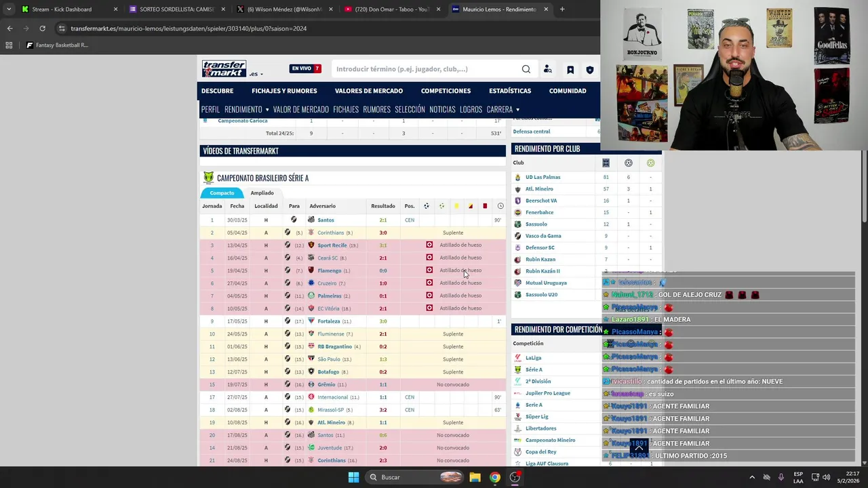Open the Atl. Mineiro club link in sidebar
The height and width of the screenshot is (488, 868).
point(539,189)
